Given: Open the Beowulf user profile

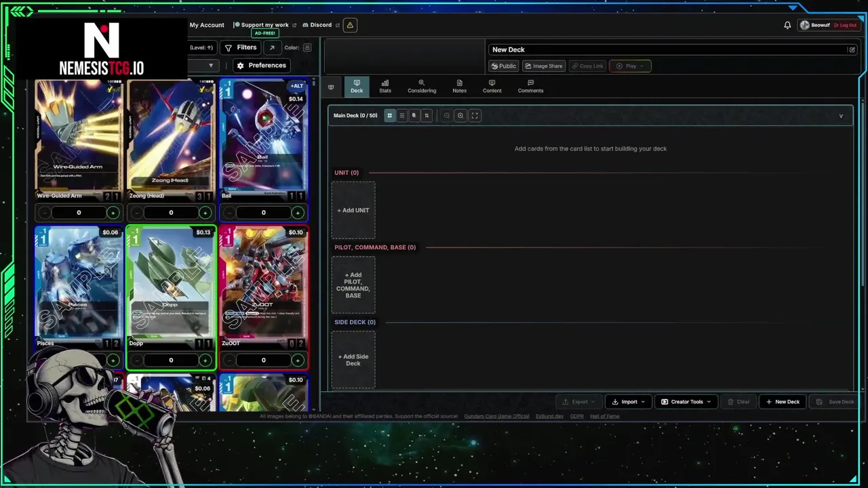Looking at the screenshot, I should coord(814,25).
